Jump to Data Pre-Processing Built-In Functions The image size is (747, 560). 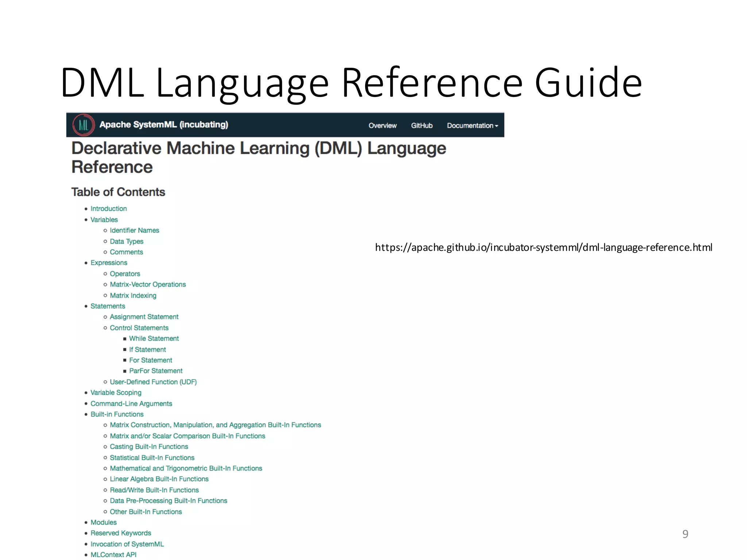(x=169, y=501)
